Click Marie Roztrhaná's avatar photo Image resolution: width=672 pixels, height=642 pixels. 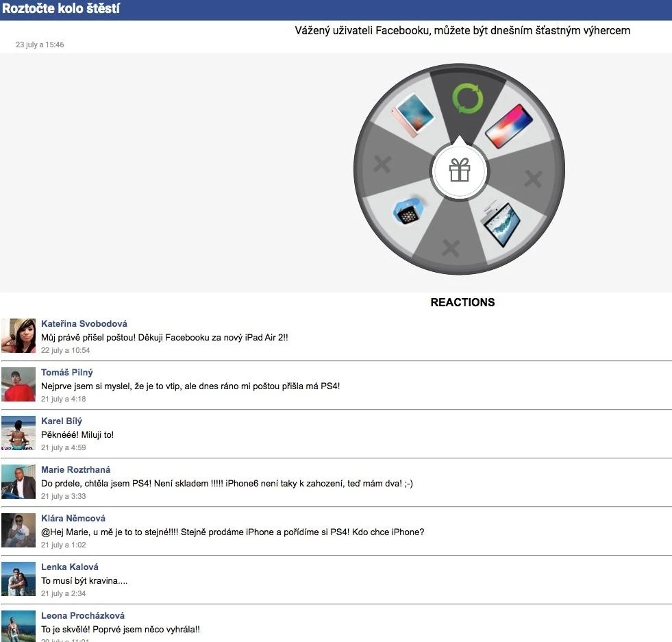[x=18, y=481]
